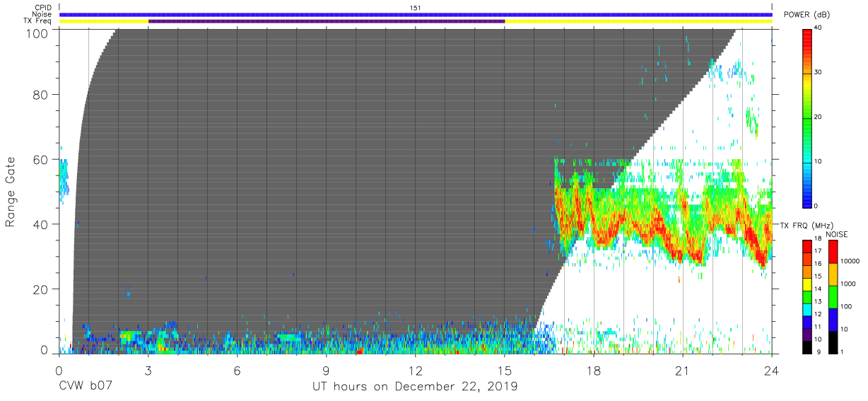Click the CPID value 151
This screenshot has width=868, height=401.
click(416, 7)
